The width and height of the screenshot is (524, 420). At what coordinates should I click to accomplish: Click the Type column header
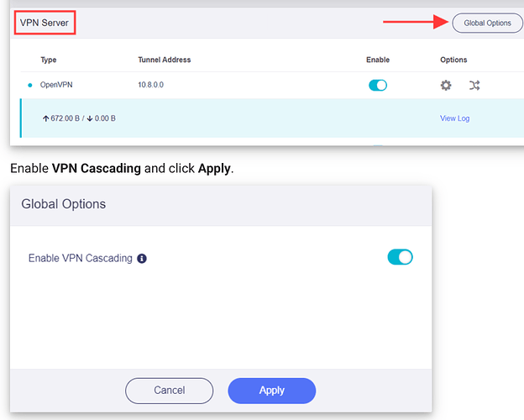click(49, 60)
